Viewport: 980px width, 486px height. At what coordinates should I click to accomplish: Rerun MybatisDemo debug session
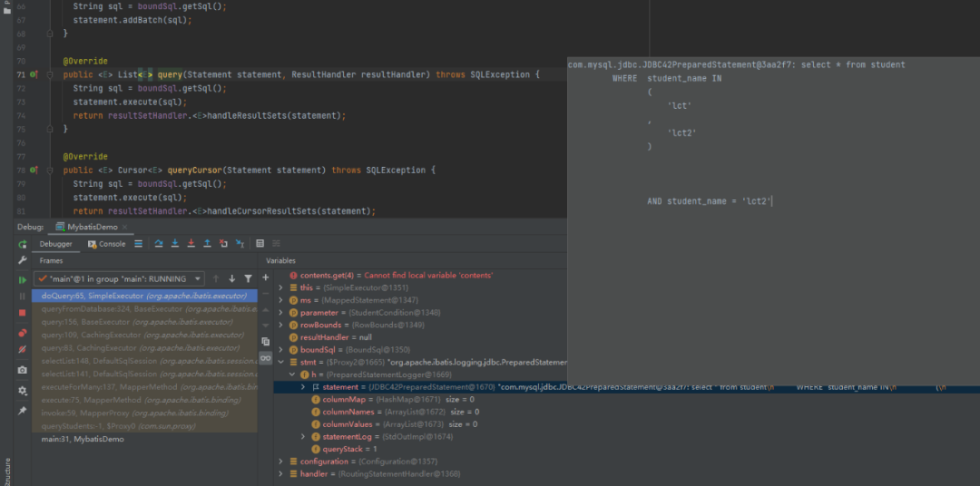(x=23, y=244)
